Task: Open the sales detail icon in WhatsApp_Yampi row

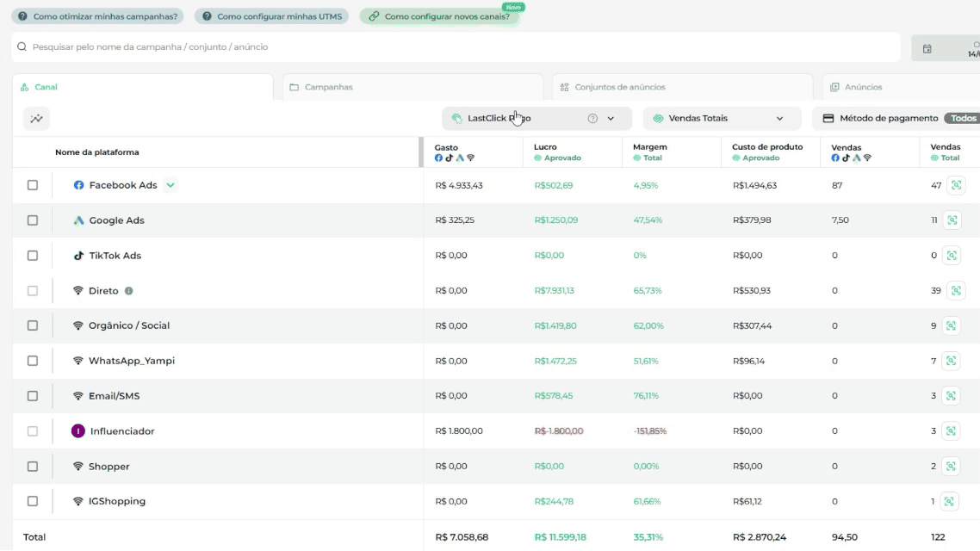Action: coord(952,361)
